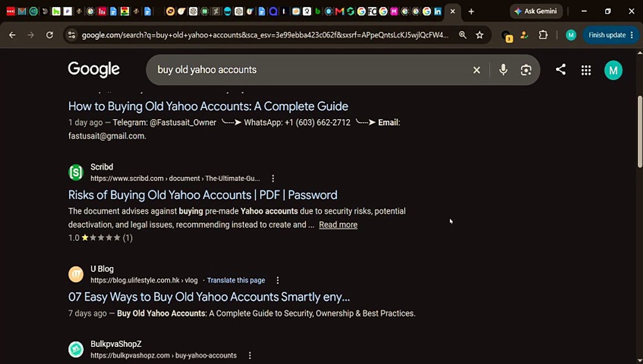The image size is (643, 364).
Task: Switch to the LinkedIn tab
Action: (x=438, y=11)
